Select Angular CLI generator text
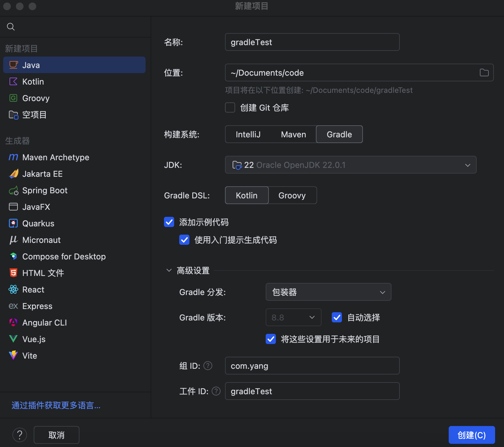 (x=44, y=323)
